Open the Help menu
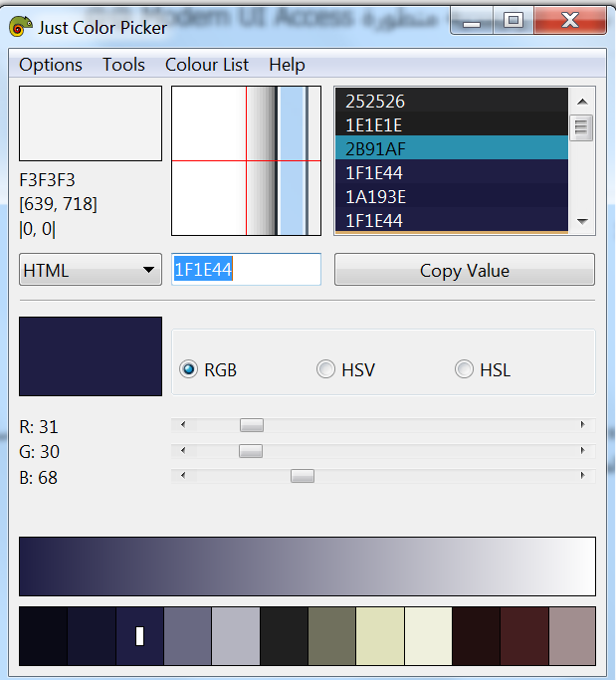 pyautogui.click(x=287, y=65)
